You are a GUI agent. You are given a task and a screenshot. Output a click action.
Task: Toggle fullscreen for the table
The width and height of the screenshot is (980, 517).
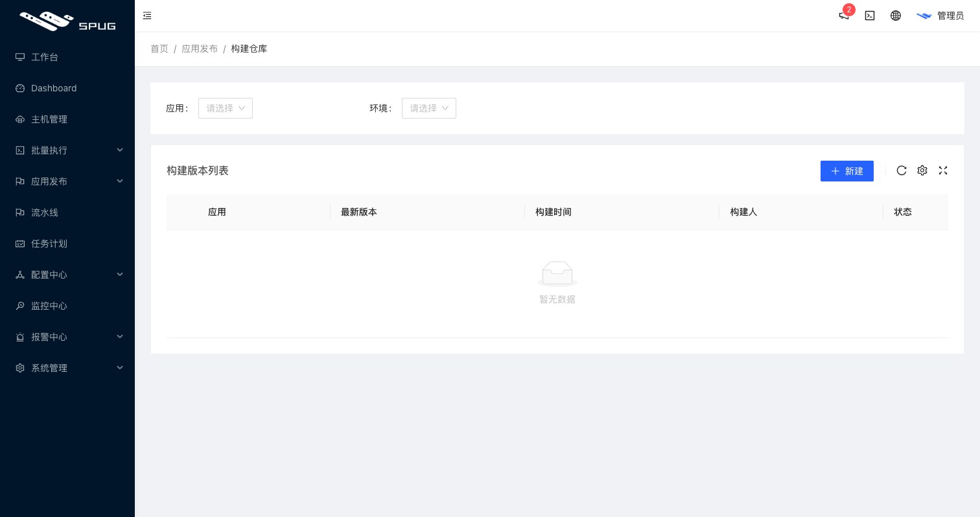click(943, 170)
